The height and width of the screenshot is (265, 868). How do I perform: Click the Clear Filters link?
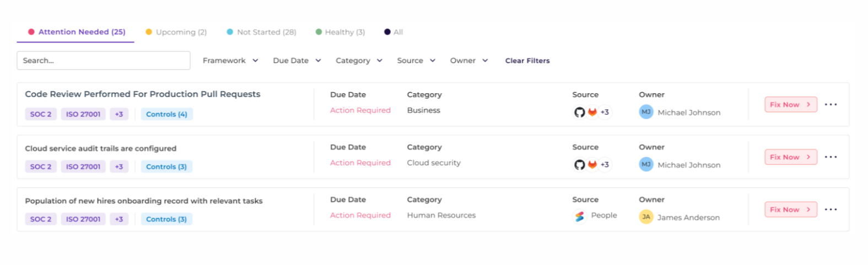527,61
